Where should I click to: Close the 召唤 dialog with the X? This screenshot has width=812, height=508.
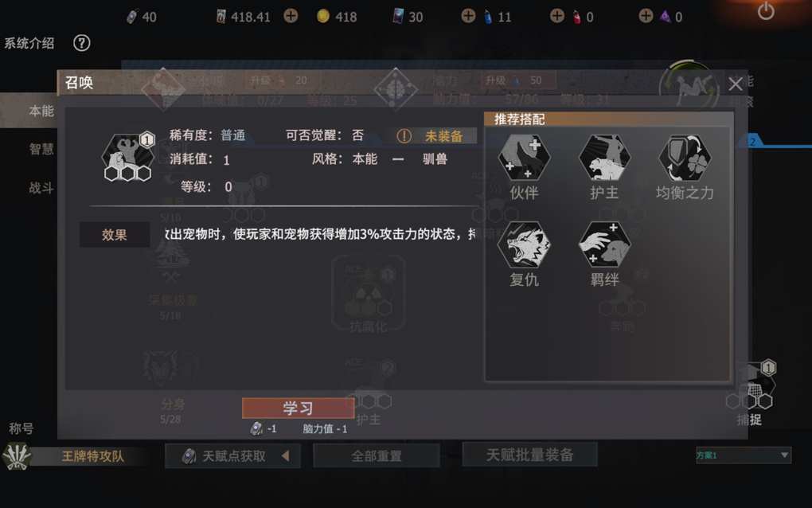pos(736,84)
